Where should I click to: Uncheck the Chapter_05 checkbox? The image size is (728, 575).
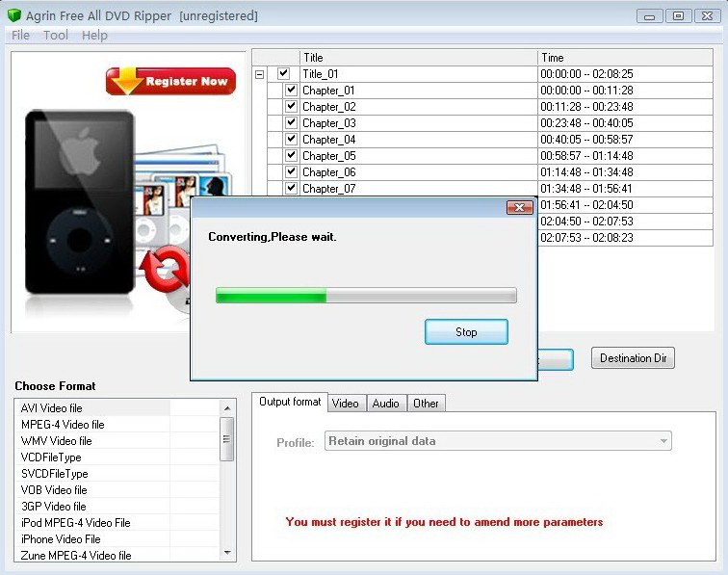(x=291, y=156)
